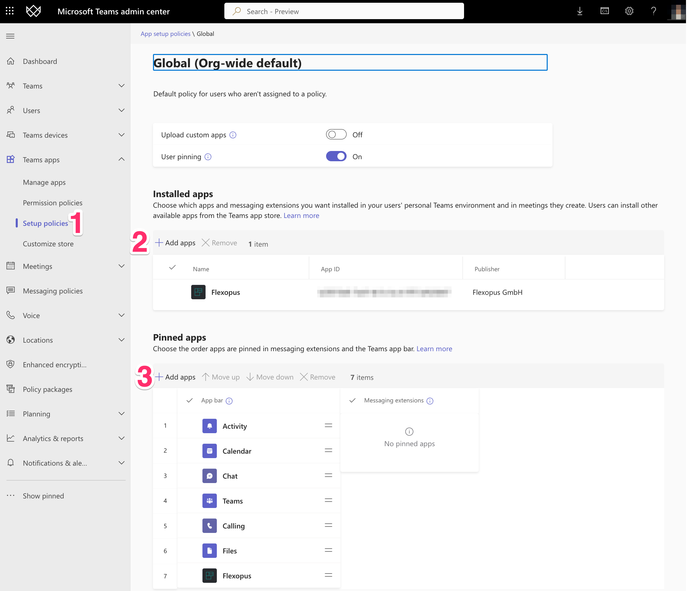Click Add apps in Pinned apps toolbar
The image size is (700, 591).
[x=175, y=377]
